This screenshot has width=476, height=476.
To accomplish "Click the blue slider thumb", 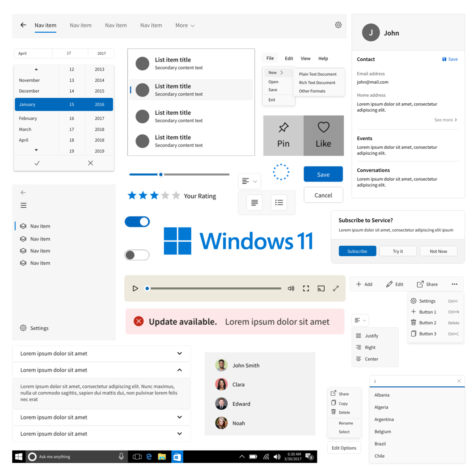I will [161, 174].
